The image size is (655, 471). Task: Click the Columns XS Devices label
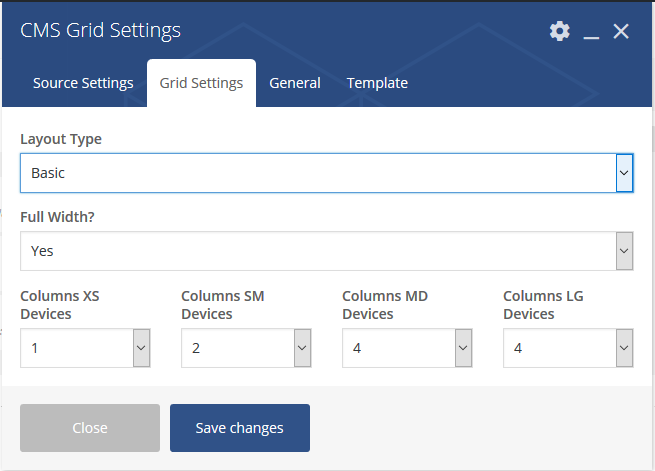(x=60, y=305)
